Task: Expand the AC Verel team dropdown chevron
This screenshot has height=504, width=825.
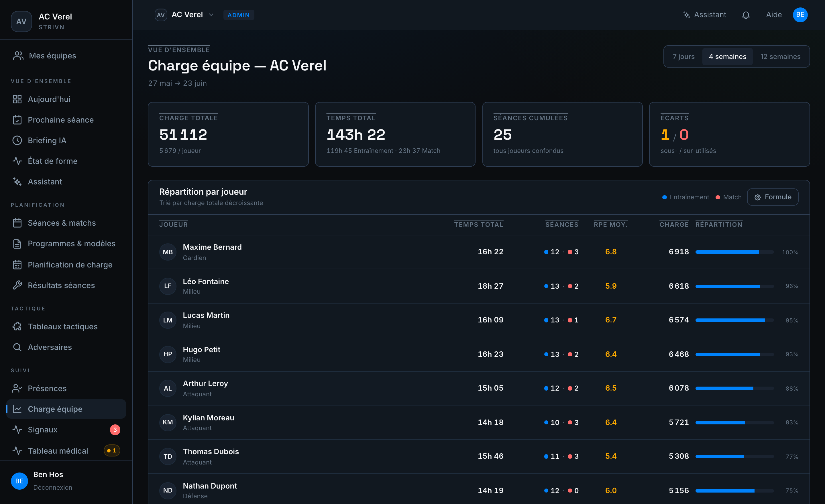Action: point(211,15)
